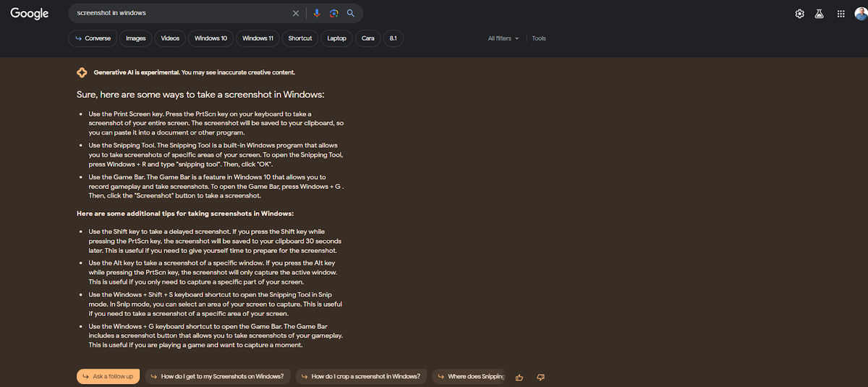The height and width of the screenshot is (387, 868).
Task: Click the 'Use the Shift key' tip
Action: coord(215,241)
